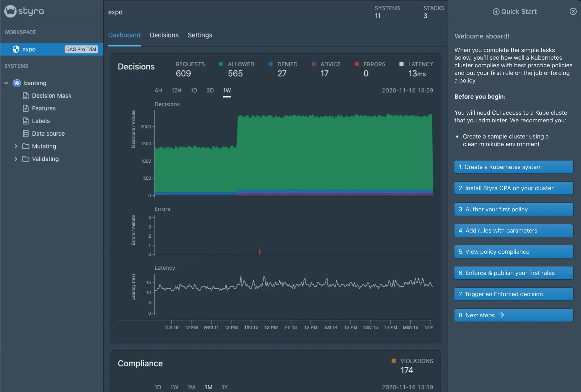581x392 pixels.
Task: Click the banteng Kubernetes system icon
Action: point(17,83)
